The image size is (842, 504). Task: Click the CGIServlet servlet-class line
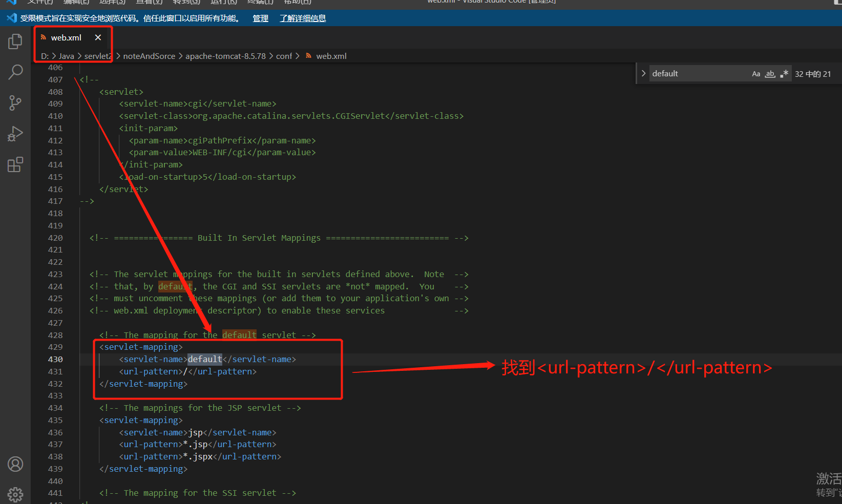click(291, 116)
